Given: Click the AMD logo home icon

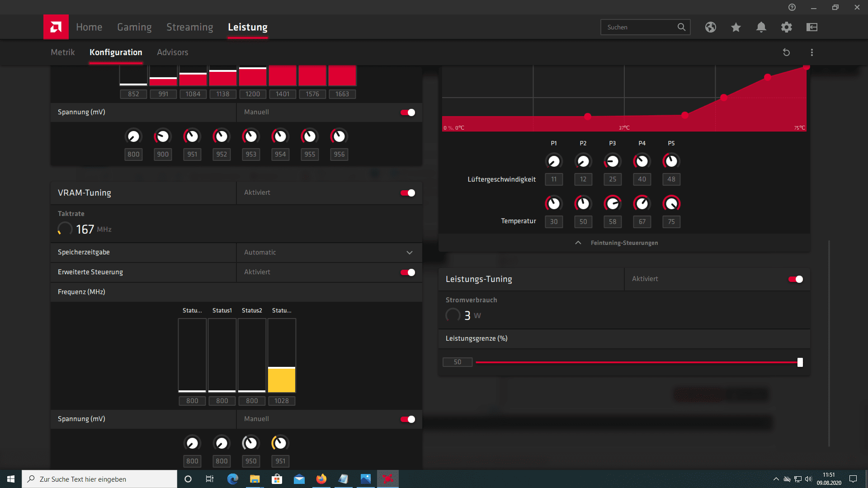Looking at the screenshot, I should 56,27.
